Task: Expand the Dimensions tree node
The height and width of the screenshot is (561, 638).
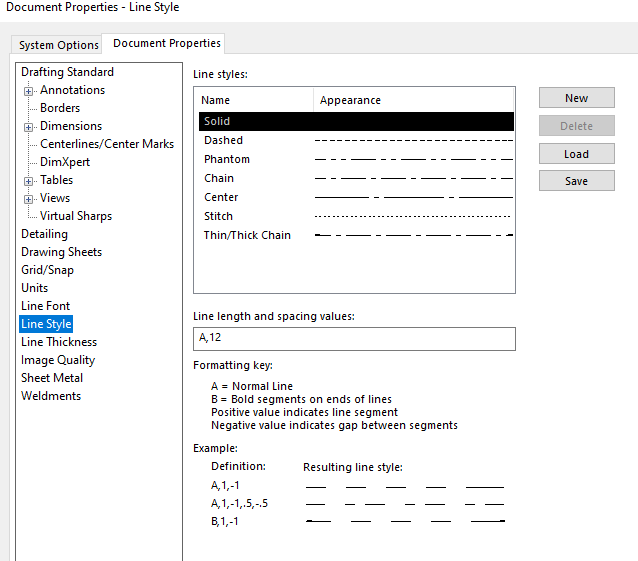Action: pyautogui.click(x=29, y=127)
